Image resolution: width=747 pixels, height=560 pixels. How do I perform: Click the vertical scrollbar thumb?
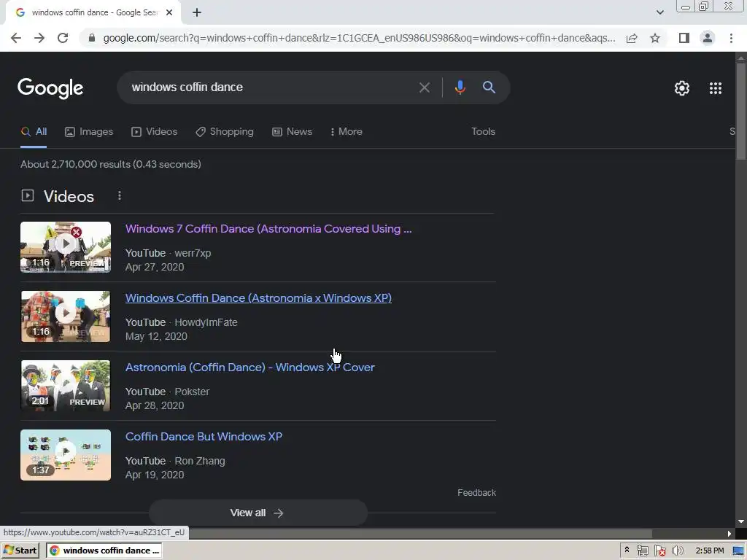(741, 111)
